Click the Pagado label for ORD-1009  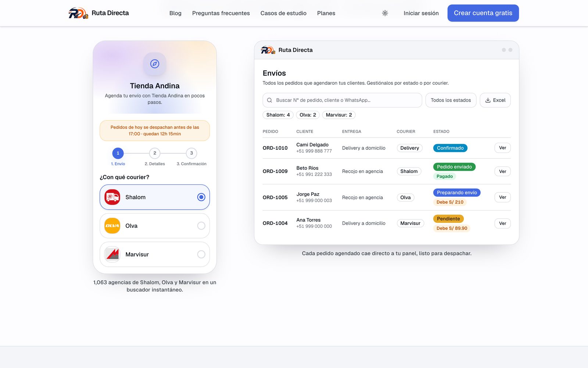445,176
